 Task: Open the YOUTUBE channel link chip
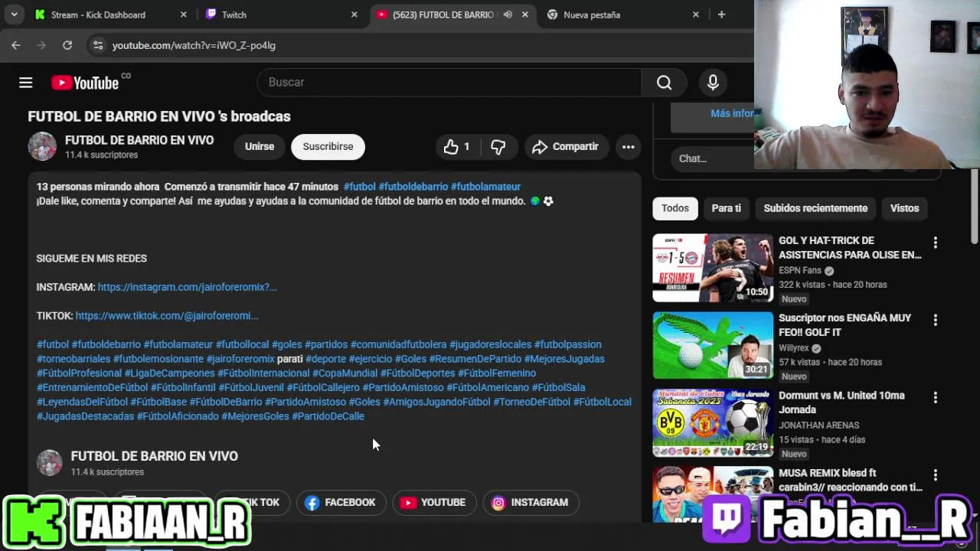point(433,503)
